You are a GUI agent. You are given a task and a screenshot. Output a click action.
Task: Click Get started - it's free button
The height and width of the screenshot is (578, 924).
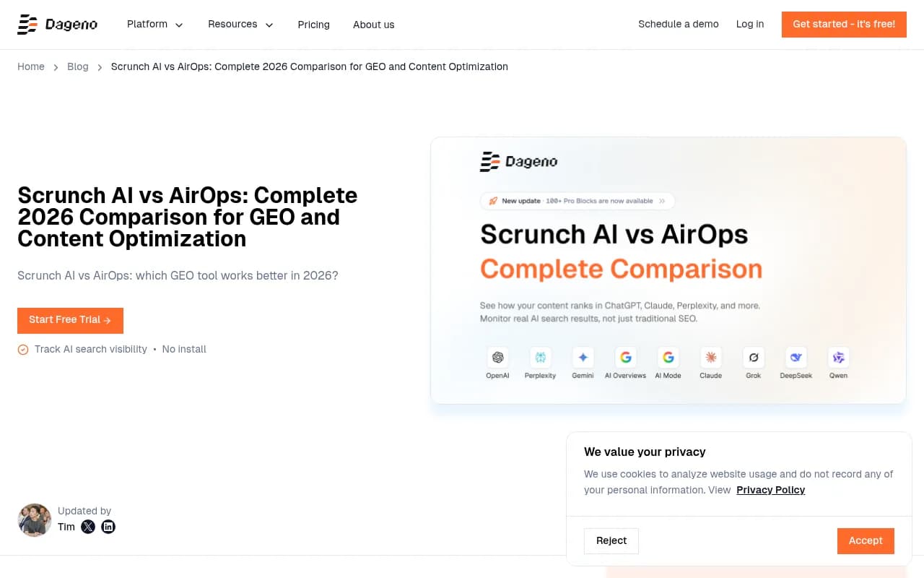point(844,25)
